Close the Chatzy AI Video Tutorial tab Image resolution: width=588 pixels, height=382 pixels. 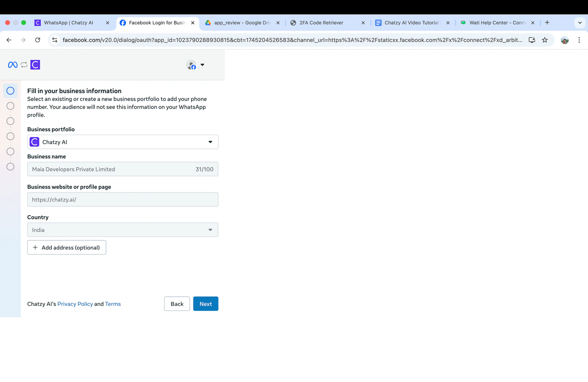448,23
